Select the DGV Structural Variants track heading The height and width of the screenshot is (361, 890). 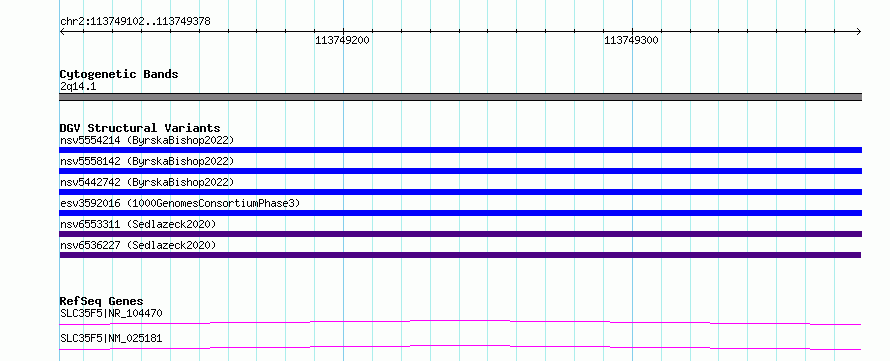[140, 128]
